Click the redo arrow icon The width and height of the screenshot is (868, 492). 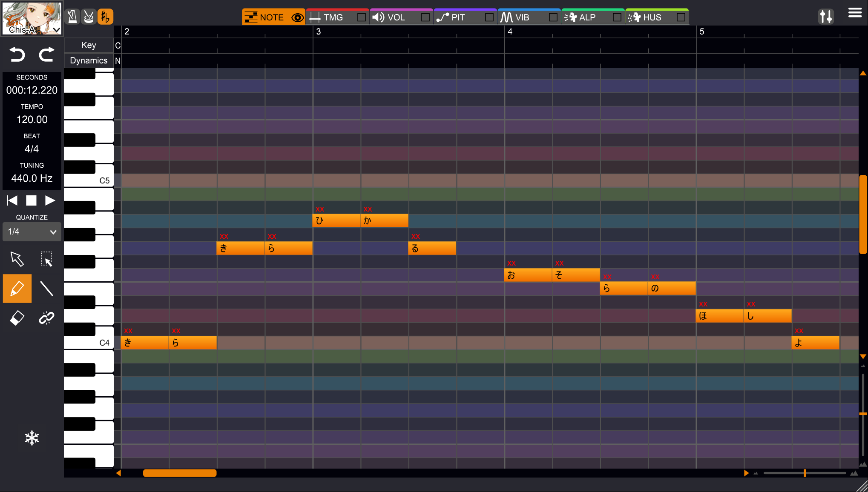click(46, 54)
